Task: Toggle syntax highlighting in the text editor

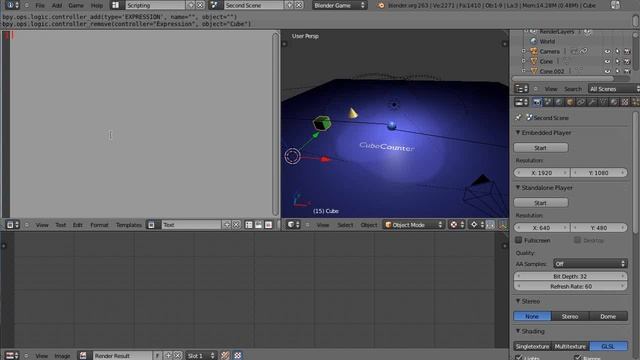Action: click(x=268, y=225)
